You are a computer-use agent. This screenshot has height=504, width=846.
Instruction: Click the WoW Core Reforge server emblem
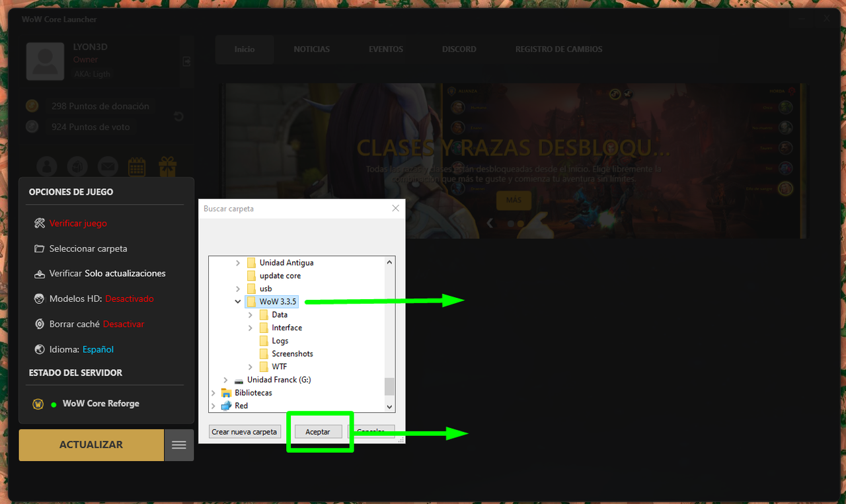point(38,404)
